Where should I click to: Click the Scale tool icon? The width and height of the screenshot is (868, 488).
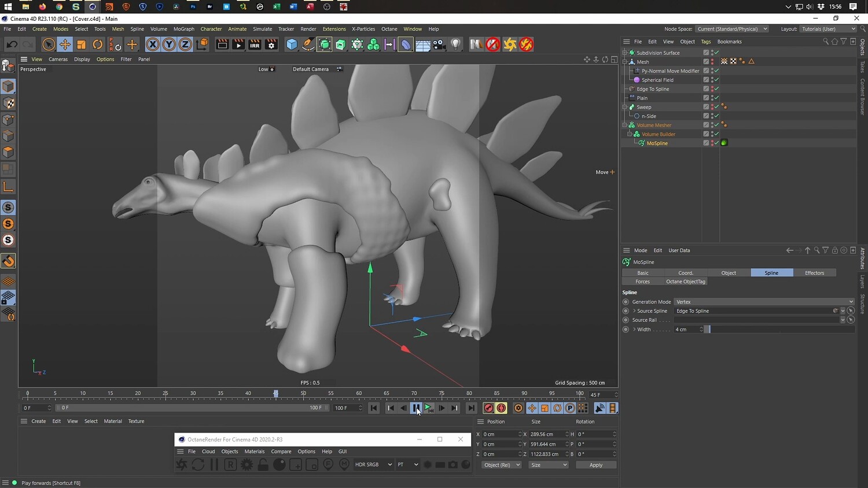pos(82,45)
